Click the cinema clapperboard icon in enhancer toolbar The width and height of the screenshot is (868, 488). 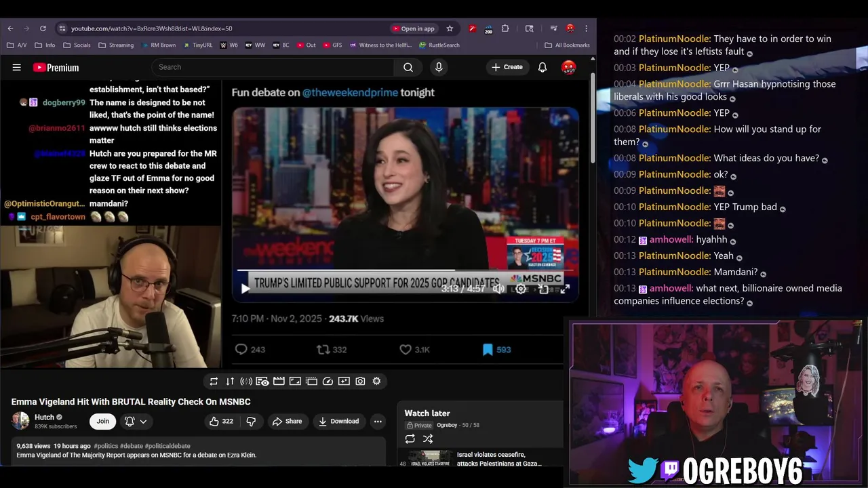click(279, 382)
